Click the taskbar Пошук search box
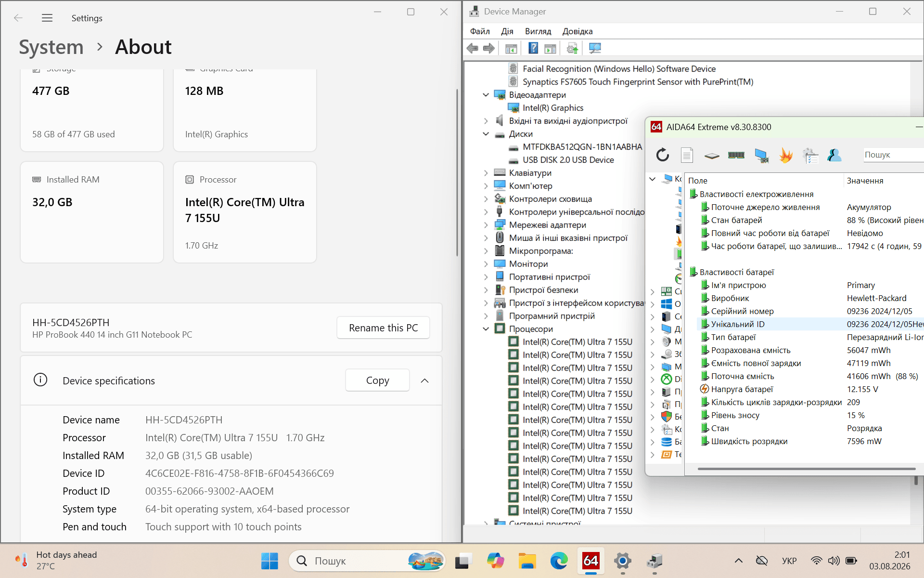This screenshot has width=924, height=578. tap(367, 561)
